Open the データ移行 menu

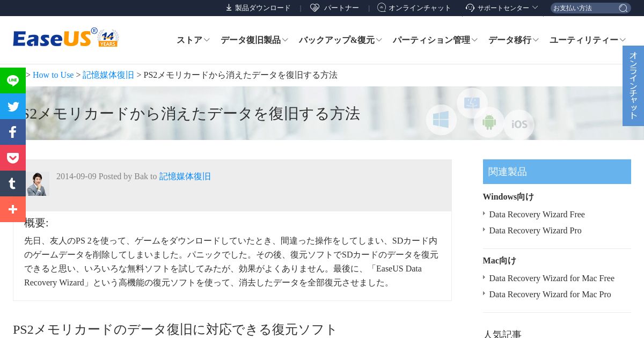510,40
